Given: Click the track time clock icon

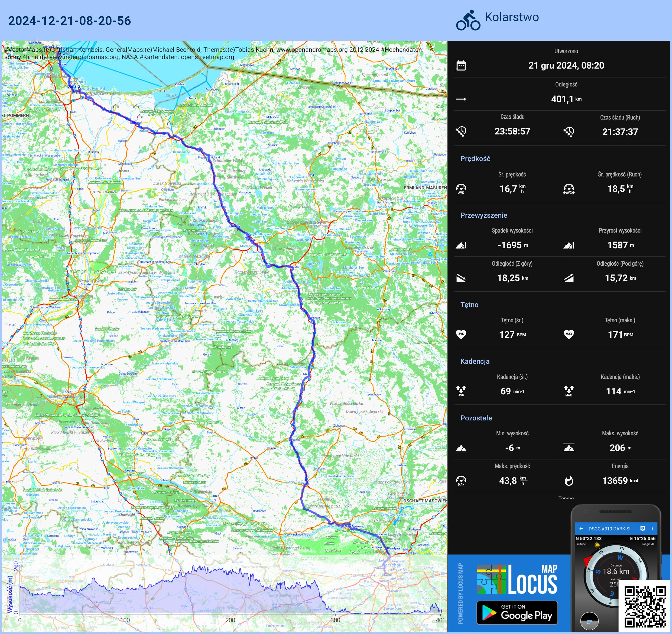Looking at the screenshot, I should click(x=461, y=131).
